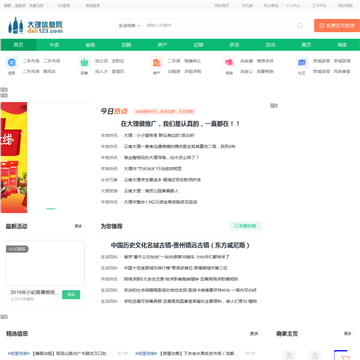
Task: Open the 房产 navigation tab
Action: (162, 45)
